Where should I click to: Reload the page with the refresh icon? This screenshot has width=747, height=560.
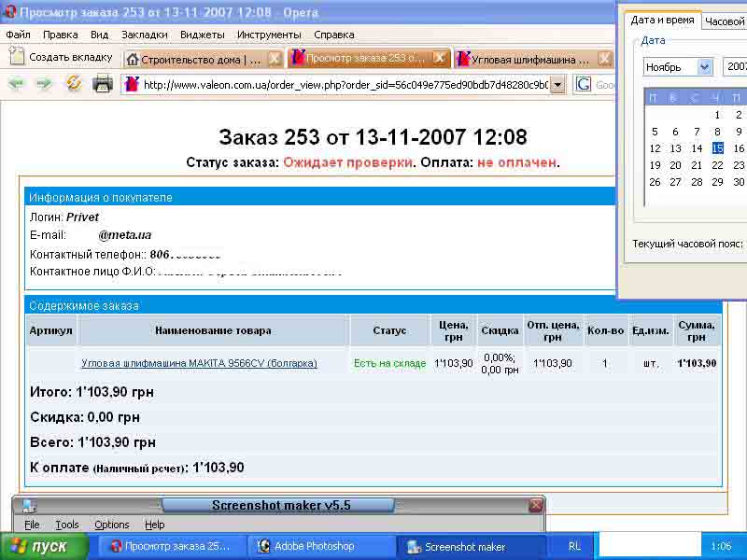tap(74, 84)
